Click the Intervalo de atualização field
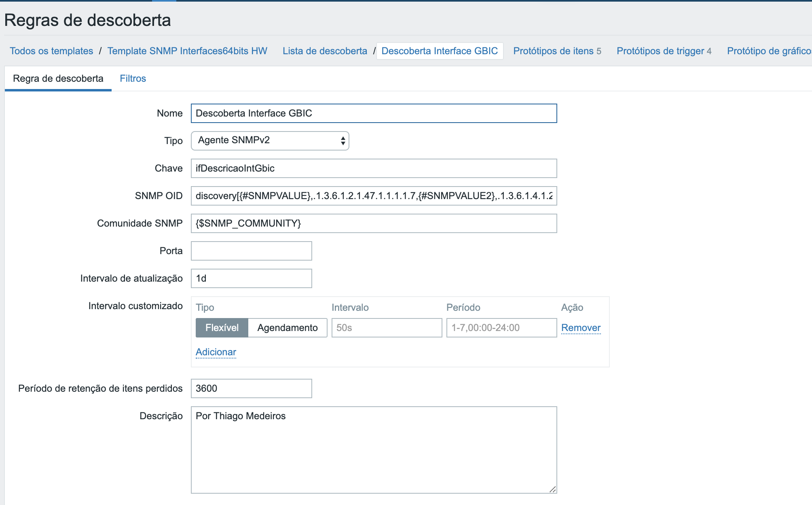 (x=251, y=278)
